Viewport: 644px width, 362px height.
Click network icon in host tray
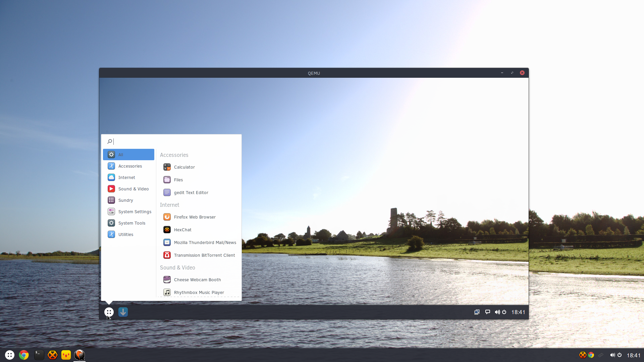click(x=601, y=355)
